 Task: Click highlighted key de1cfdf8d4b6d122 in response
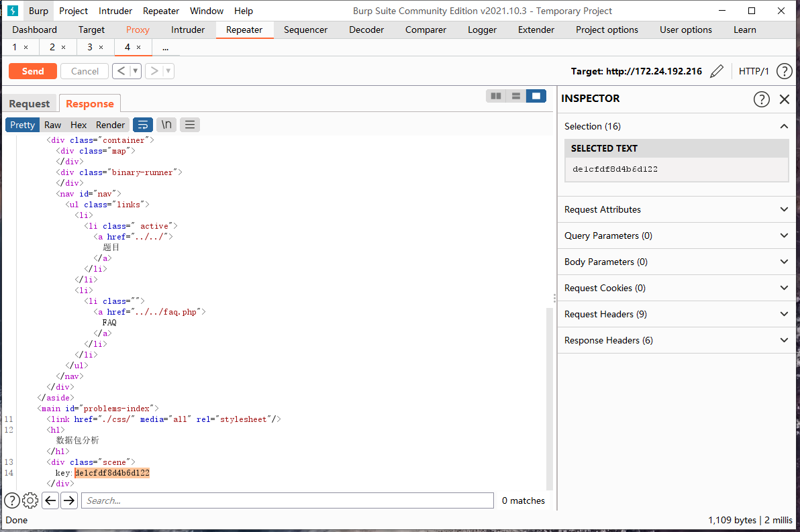tap(112, 473)
